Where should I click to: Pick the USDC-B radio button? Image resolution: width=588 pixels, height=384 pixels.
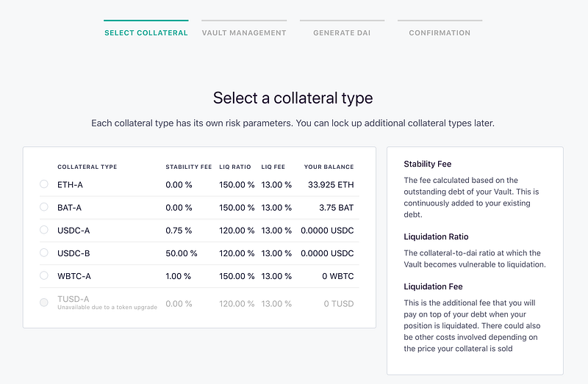pos(44,253)
